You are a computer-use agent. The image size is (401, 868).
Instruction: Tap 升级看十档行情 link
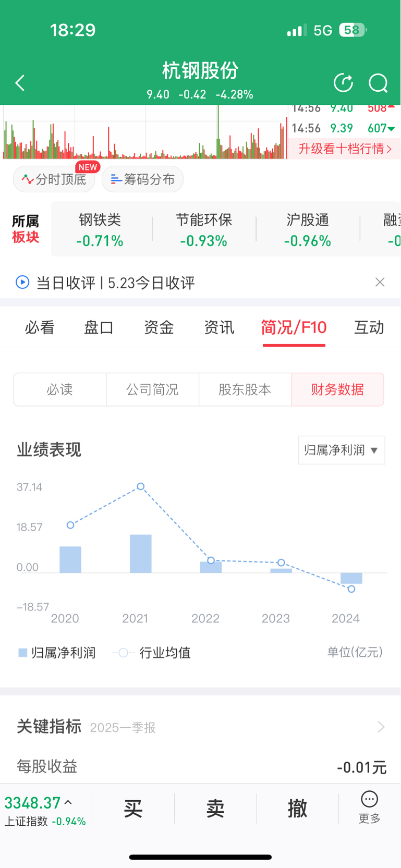pyautogui.click(x=345, y=149)
